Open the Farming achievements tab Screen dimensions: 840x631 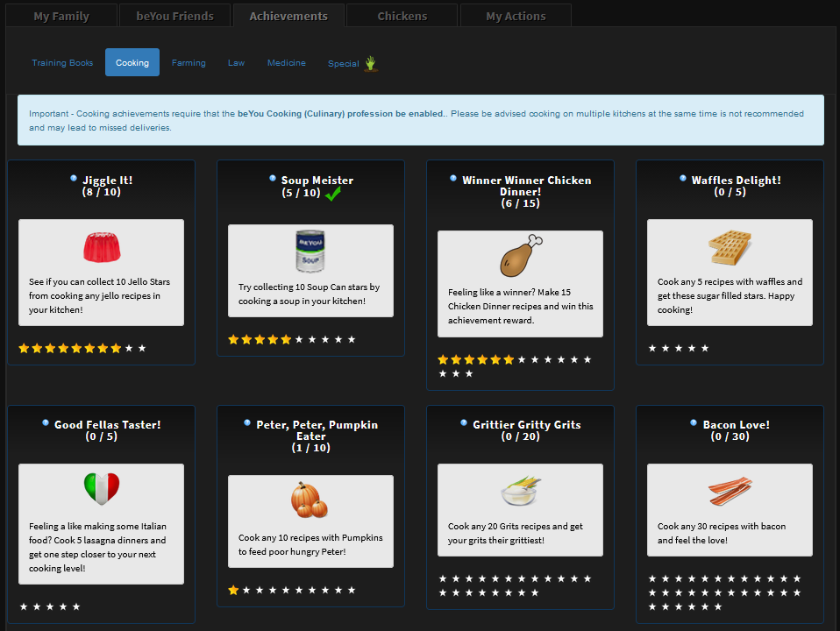pyautogui.click(x=189, y=62)
